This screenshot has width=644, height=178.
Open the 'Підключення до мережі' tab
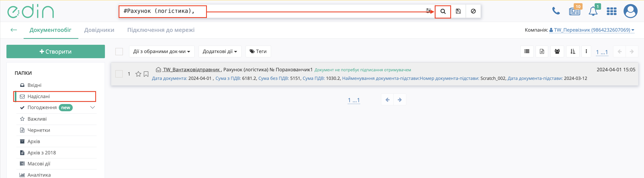click(x=161, y=30)
